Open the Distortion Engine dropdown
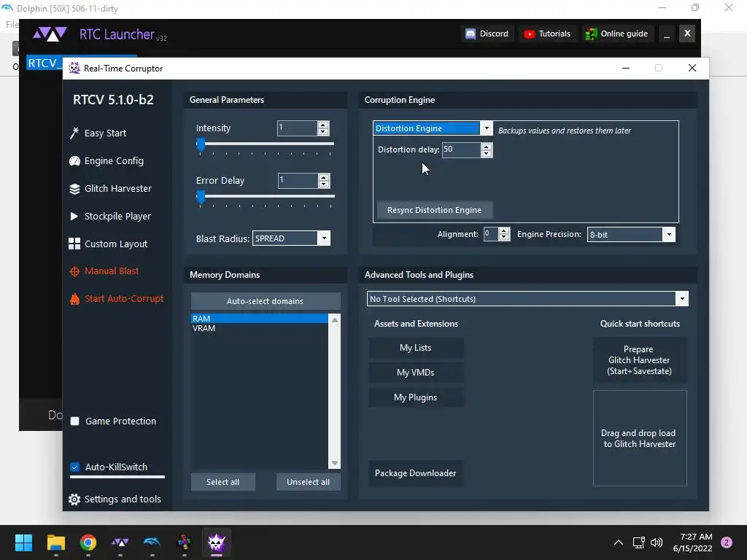Image resolution: width=747 pixels, height=560 pixels. pyautogui.click(x=432, y=128)
